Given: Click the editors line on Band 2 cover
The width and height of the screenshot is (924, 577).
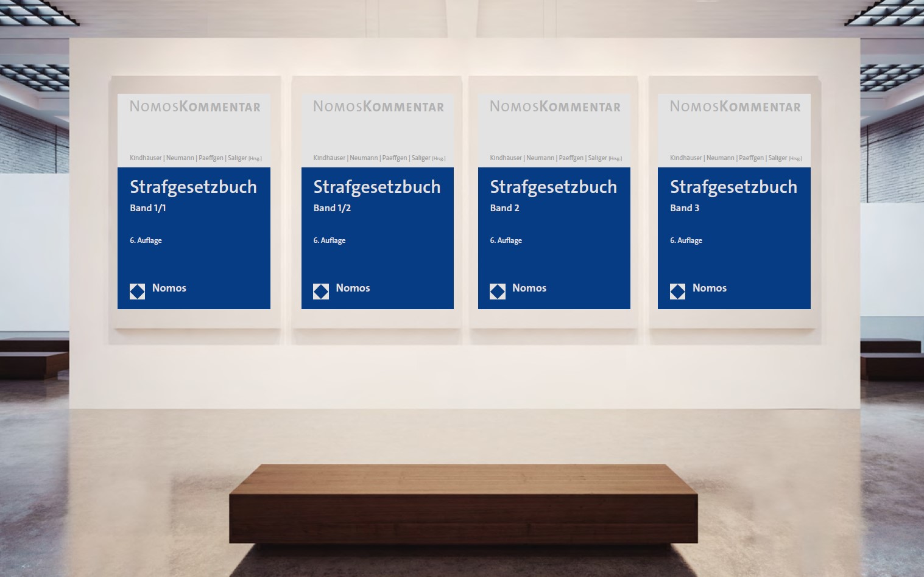Looking at the screenshot, I should tap(556, 158).
